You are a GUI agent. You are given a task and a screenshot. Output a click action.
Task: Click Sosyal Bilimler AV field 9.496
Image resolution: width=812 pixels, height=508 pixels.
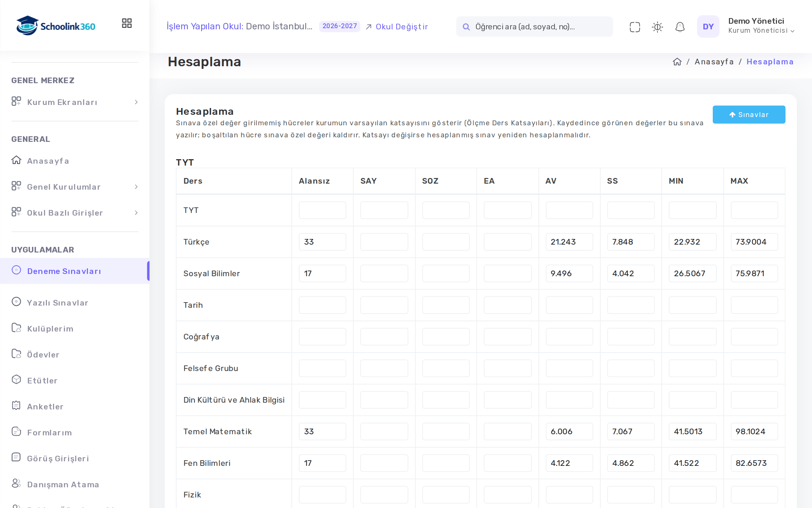[x=569, y=273]
